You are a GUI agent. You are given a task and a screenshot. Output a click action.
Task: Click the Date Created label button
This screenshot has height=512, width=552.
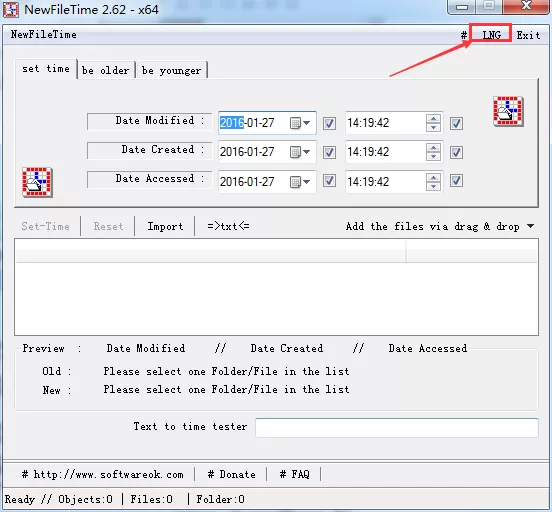click(150, 151)
